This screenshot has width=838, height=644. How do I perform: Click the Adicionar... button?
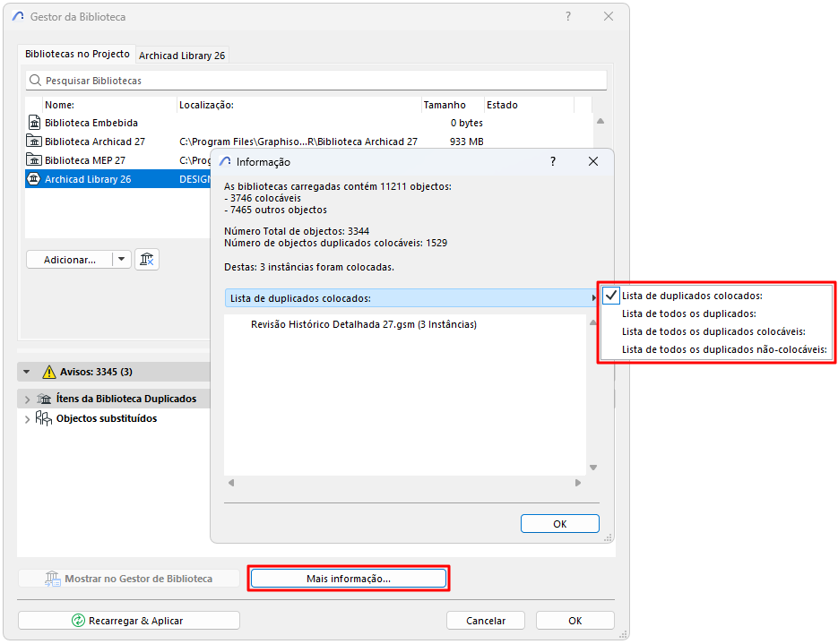(x=70, y=260)
